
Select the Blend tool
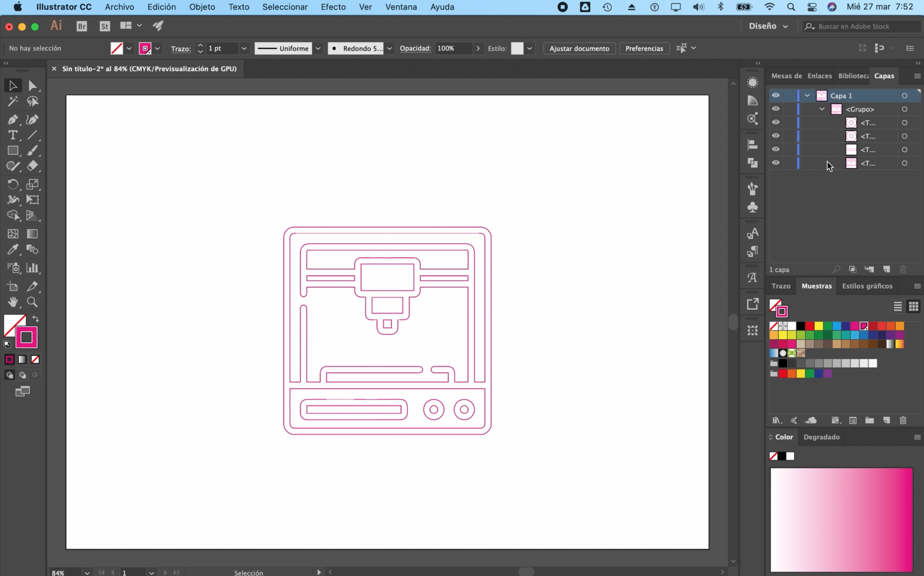point(33,250)
